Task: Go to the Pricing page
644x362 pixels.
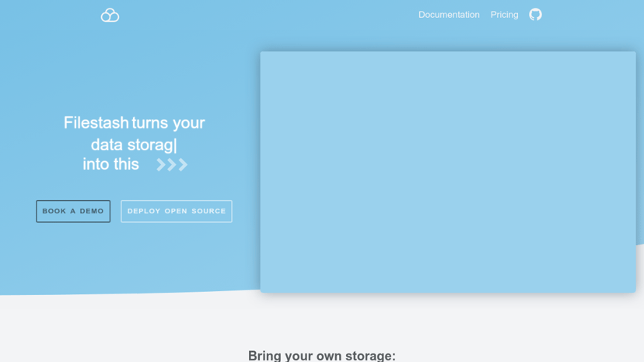Action: click(x=504, y=15)
